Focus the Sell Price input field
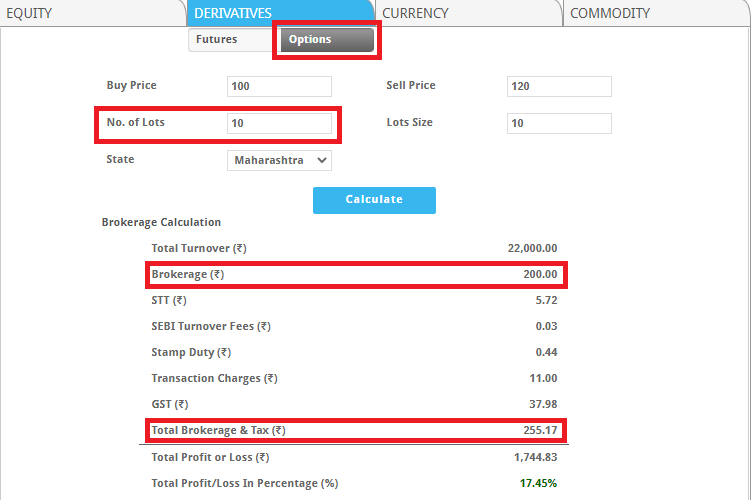The width and height of the screenshot is (752, 500). (x=559, y=87)
